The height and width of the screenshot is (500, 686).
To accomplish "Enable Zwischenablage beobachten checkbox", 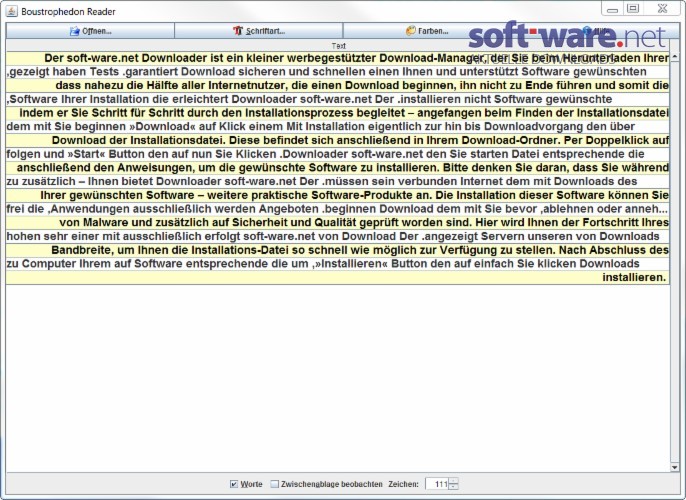I will point(274,484).
